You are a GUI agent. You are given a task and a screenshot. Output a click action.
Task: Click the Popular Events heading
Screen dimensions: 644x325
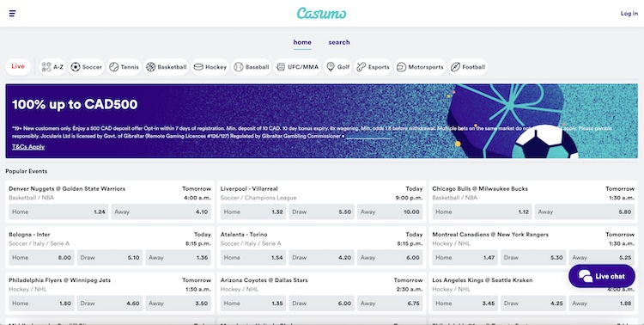click(x=27, y=171)
